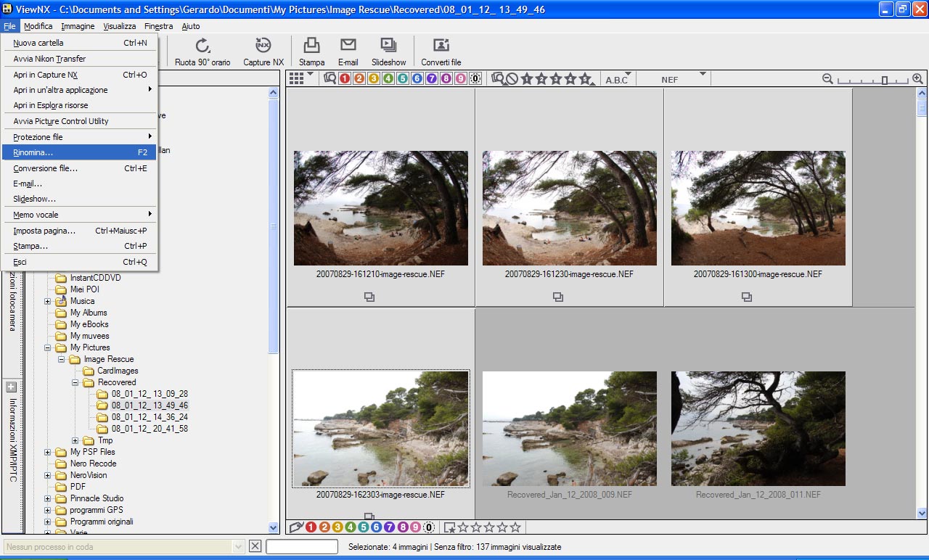Toggle one-star rating filter in top bar
The image size is (929, 560).
coord(527,79)
